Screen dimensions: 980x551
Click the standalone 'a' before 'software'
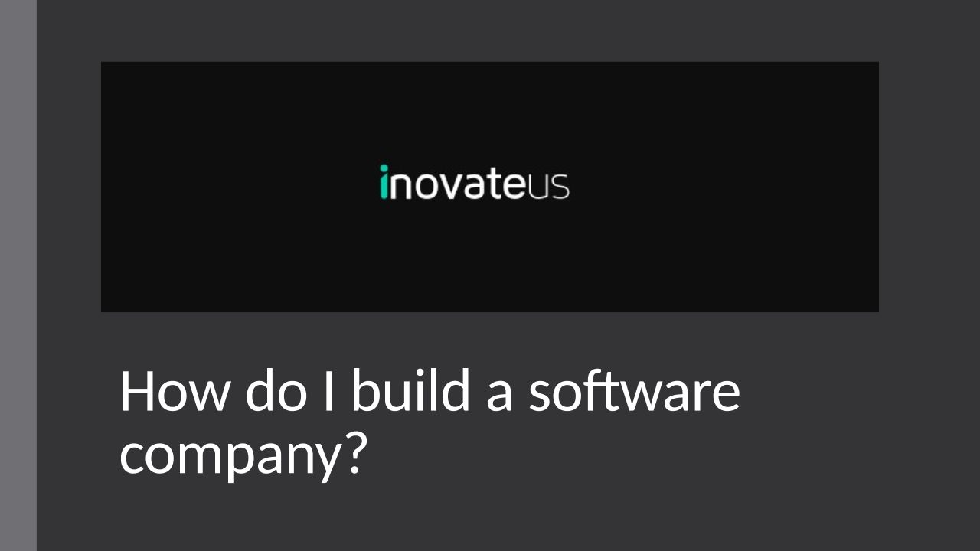(498, 395)
